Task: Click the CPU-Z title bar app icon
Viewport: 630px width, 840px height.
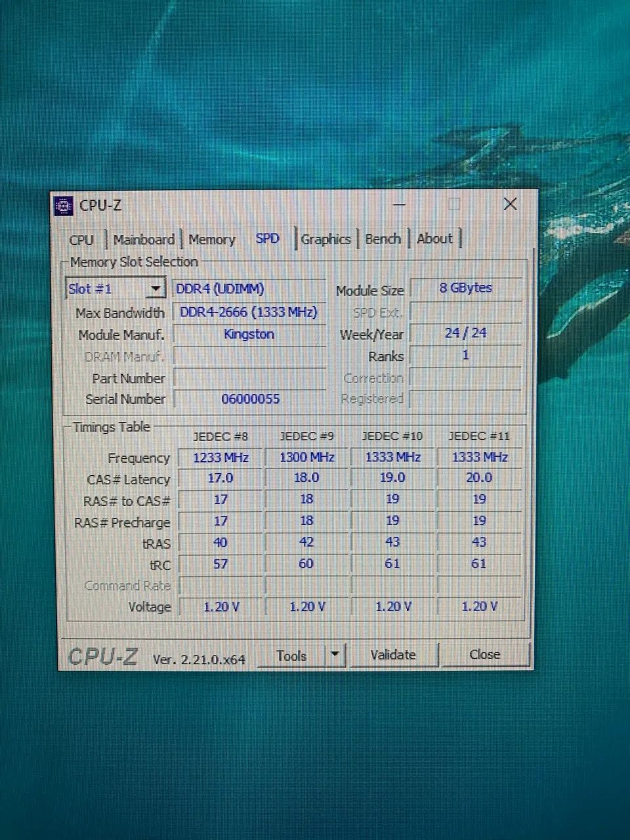Action: 64,205
